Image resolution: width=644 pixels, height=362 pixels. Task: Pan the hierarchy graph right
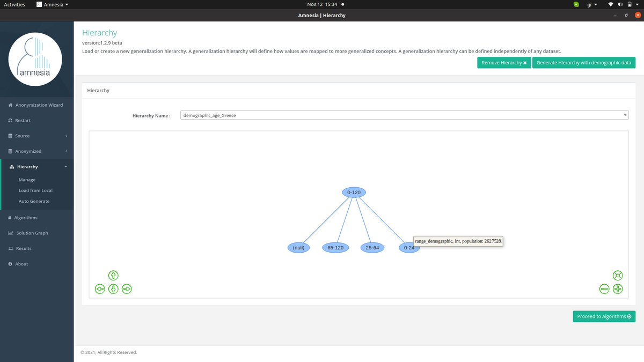point(127,289)
